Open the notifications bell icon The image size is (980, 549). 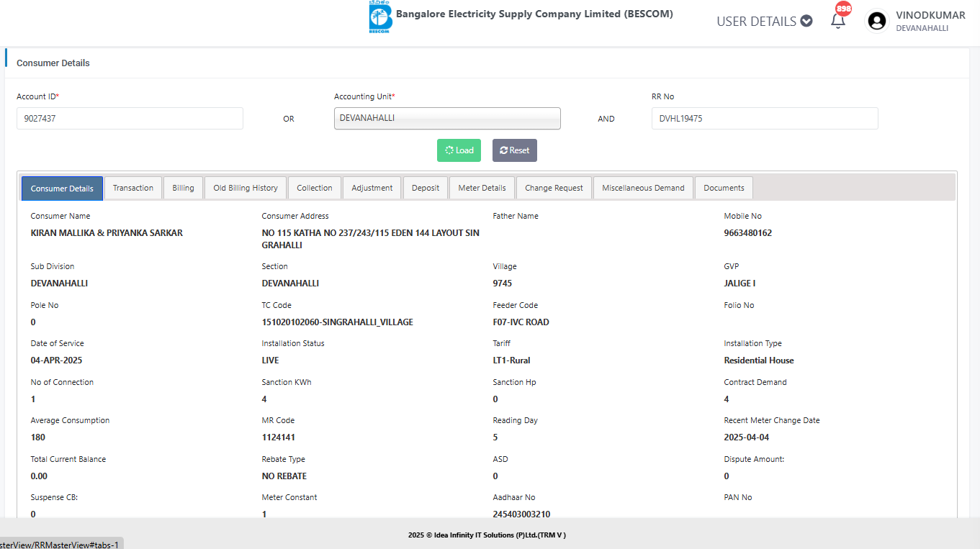pyautogui.click(x=837, y=21)
